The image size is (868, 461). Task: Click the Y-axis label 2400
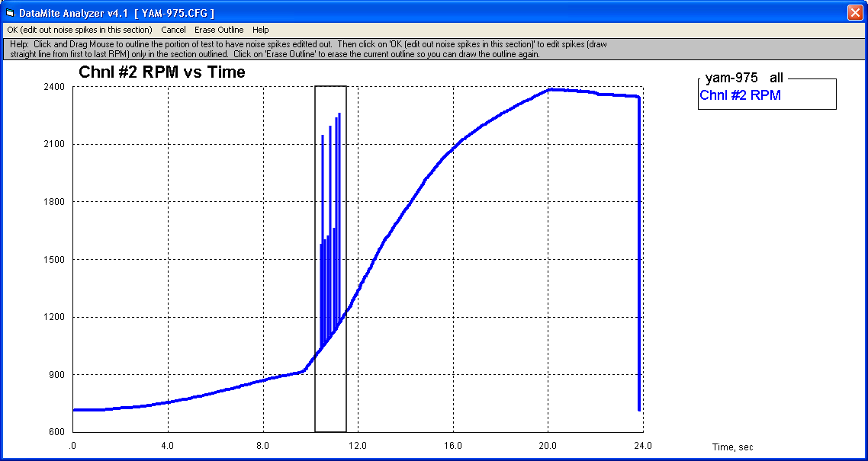coord(54,87)
